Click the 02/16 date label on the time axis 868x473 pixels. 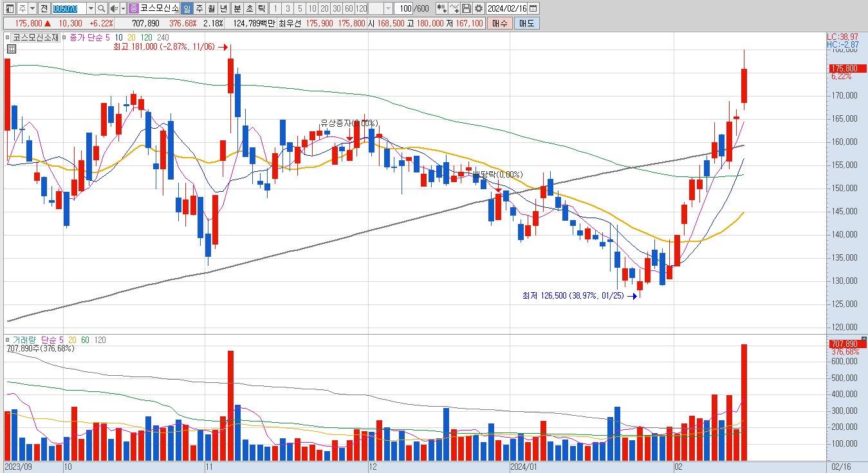[x=840, y=467]
